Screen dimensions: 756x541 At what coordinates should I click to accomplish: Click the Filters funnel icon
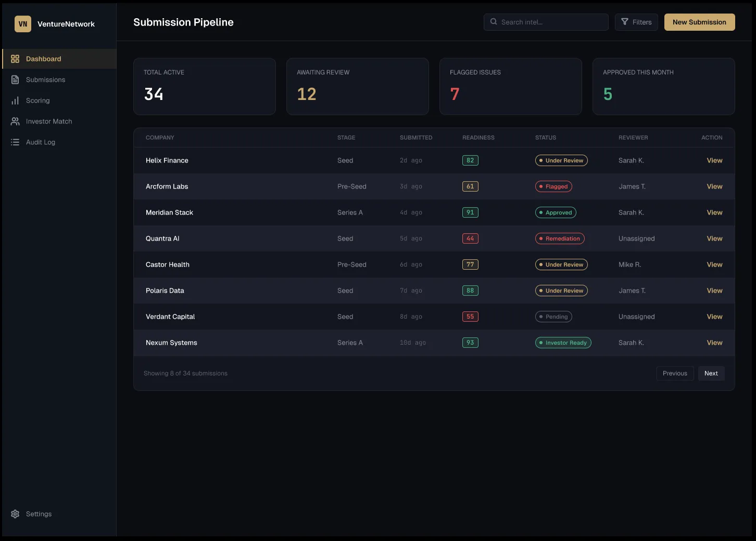(625, 22)
